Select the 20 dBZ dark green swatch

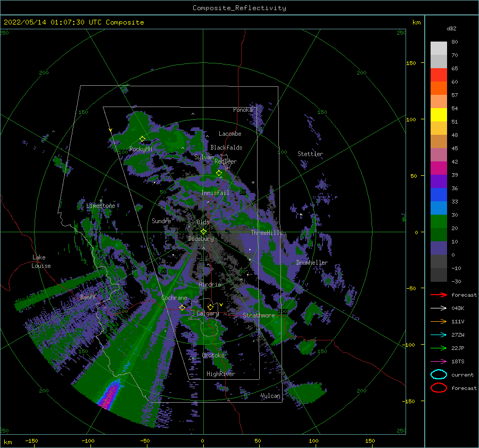[x=439, y=234]
